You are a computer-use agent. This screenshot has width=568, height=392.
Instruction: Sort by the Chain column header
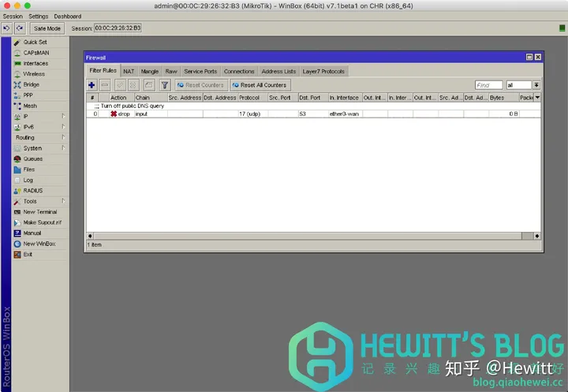tap(151, 98)
